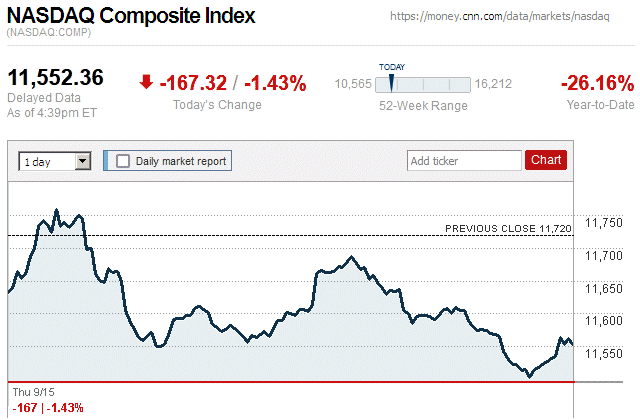Click the 11,550 y-axis label

pos(604,354)
